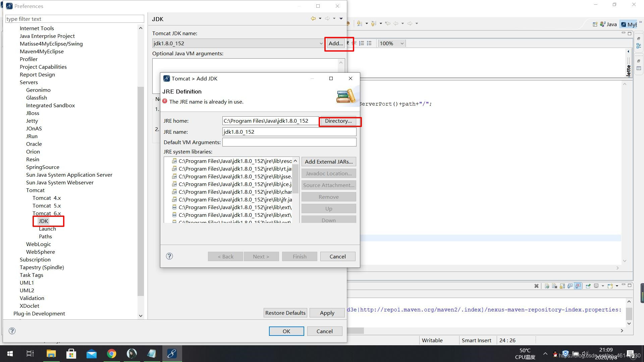Click the numbered list icon in the editor toolbar
Viewport: 644px width, 362px height.
pyautogui.click(x=362, y=43)
